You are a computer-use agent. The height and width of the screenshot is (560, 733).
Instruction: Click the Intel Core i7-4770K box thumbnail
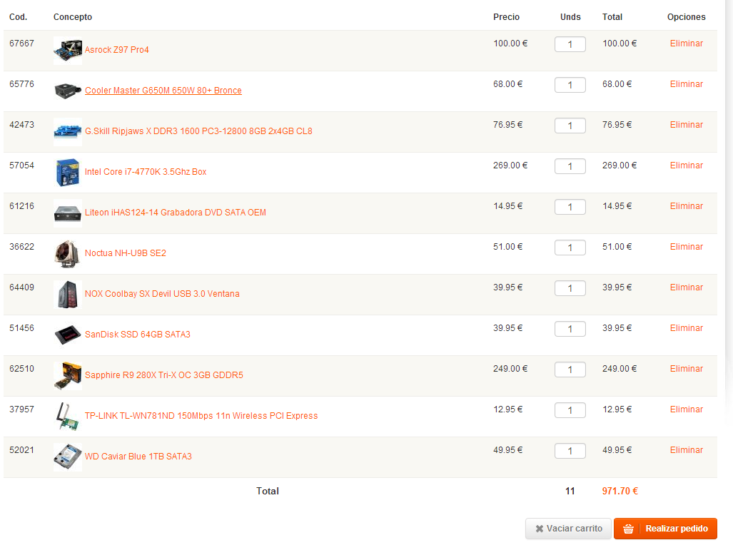click(x=68, y=173)
